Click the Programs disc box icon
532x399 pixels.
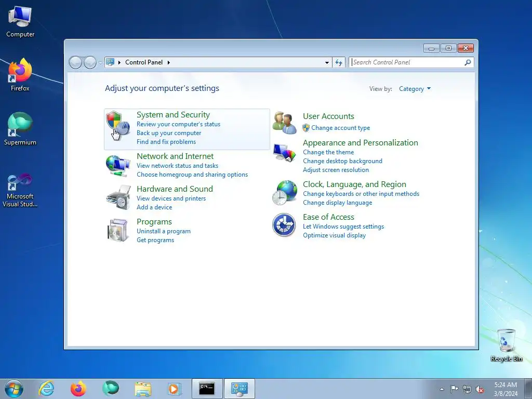[x=117, y=230]
